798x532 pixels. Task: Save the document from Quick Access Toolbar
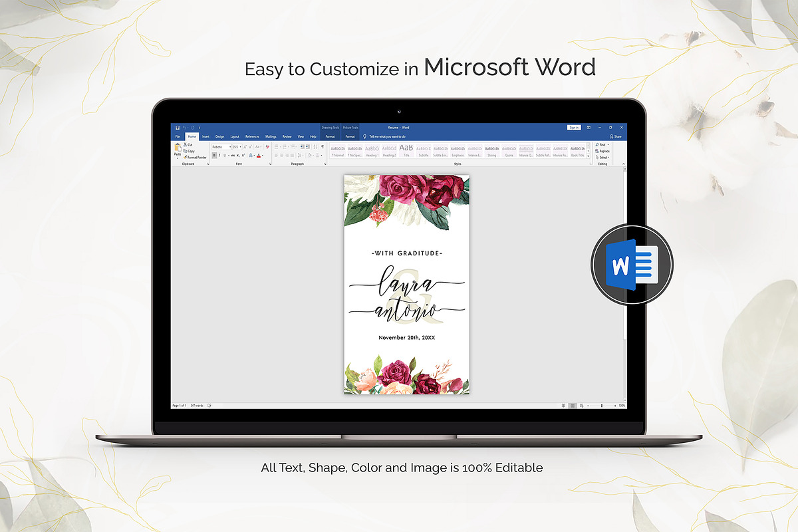(x=178, y=127)
